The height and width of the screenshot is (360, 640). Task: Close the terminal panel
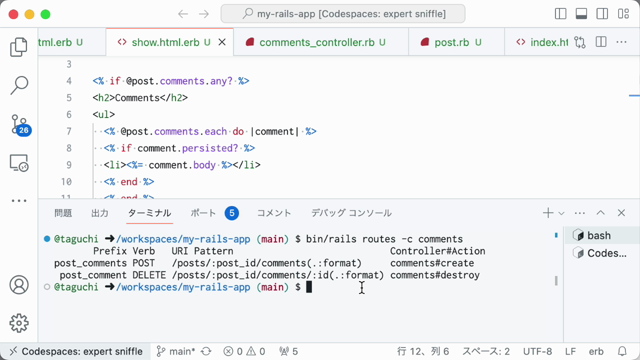point(621,213)
